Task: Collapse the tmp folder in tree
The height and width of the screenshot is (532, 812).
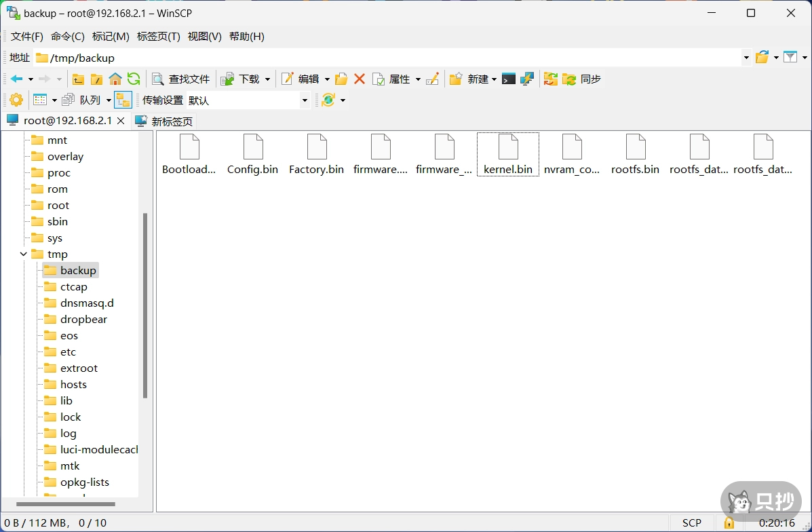Action: (x=24, y=254)
